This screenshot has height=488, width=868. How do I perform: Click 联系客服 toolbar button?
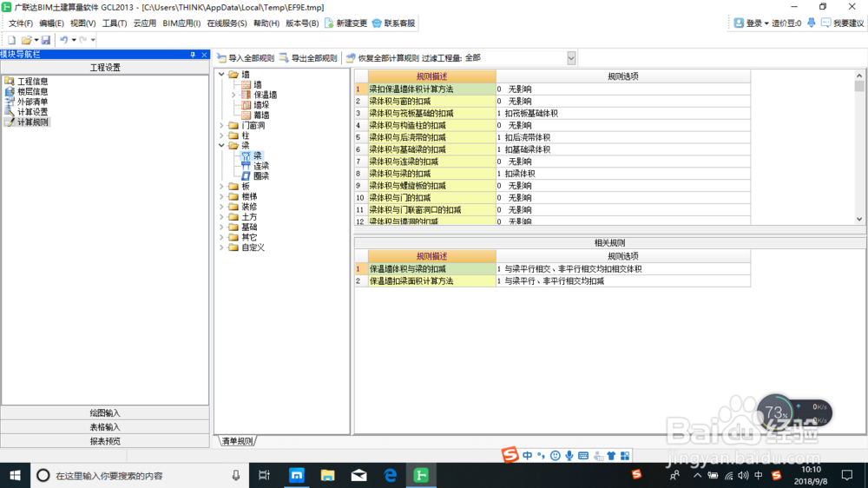coord(393,23)
